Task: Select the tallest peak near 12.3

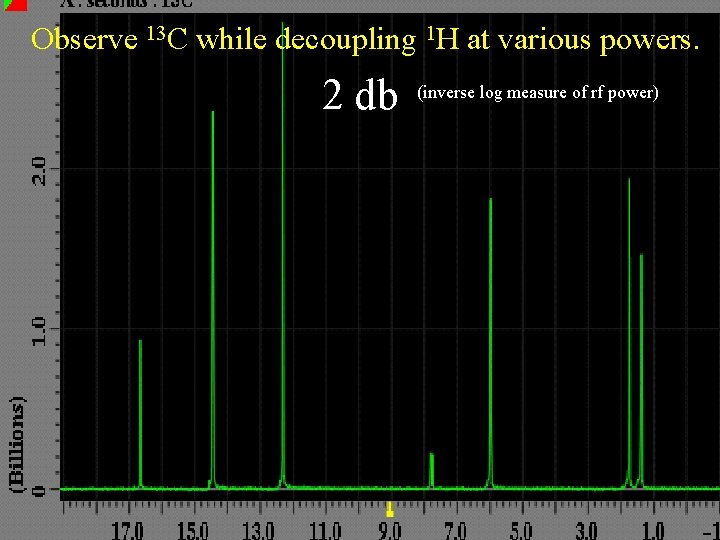Action: [283, 255]
